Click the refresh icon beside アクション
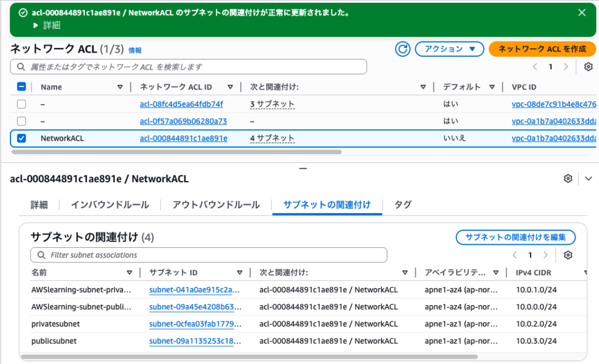Image resolution: width=599 pixels, height=364 pixels. [x=402, y=49]
